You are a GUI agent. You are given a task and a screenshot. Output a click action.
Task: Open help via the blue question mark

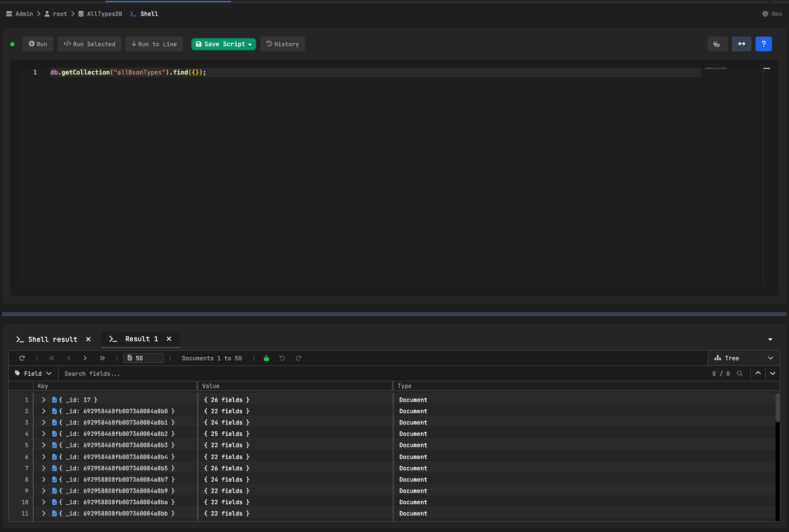click(763, 44)
